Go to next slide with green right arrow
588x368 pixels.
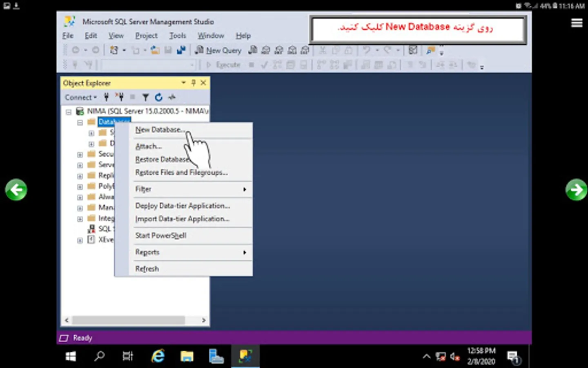576,189
